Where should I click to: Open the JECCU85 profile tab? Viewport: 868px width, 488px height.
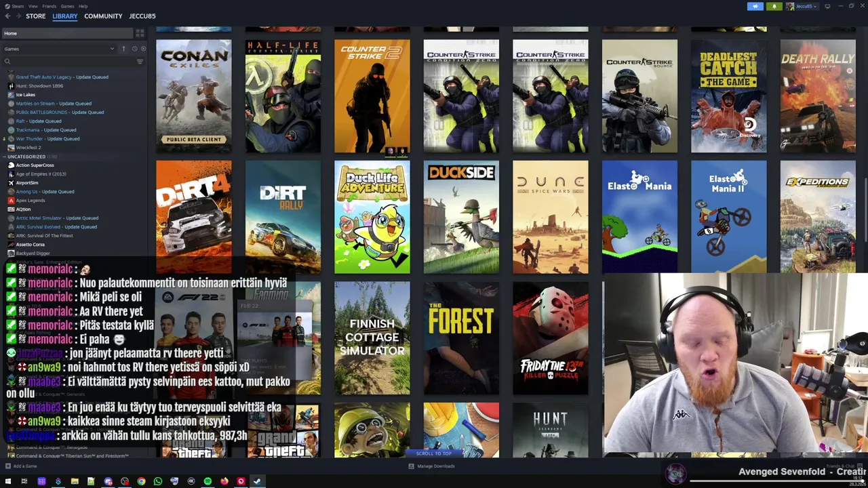(142, 16)
